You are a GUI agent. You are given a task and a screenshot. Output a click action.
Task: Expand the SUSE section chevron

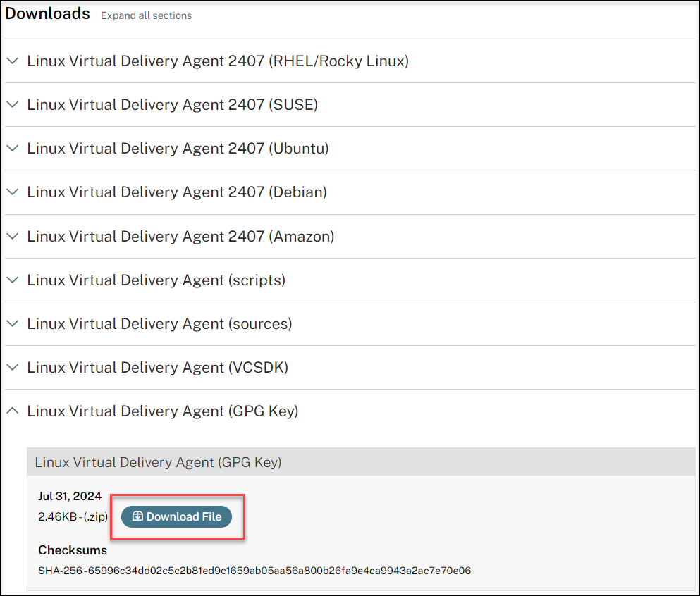click(12, 105)
